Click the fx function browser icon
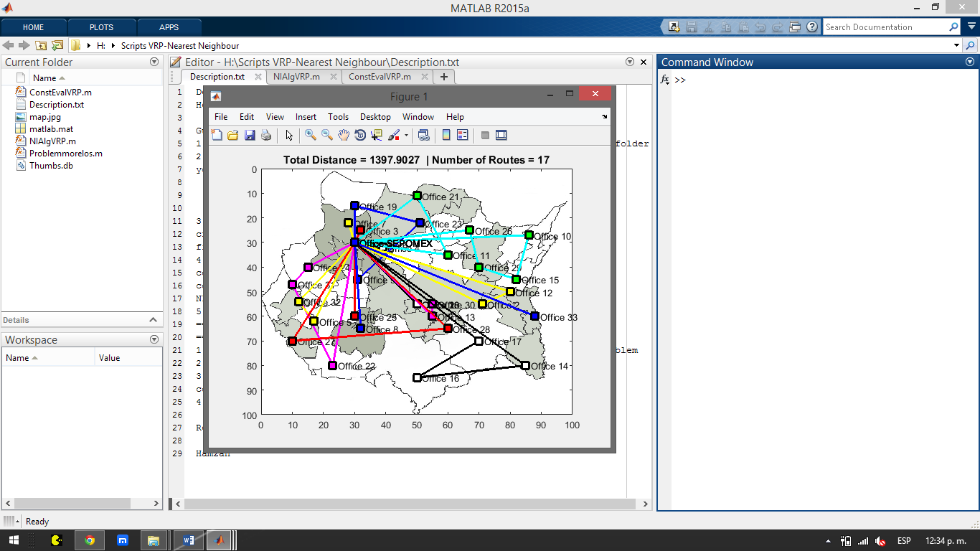The height and width of the screenshot is (551, 980). [665, 80]
